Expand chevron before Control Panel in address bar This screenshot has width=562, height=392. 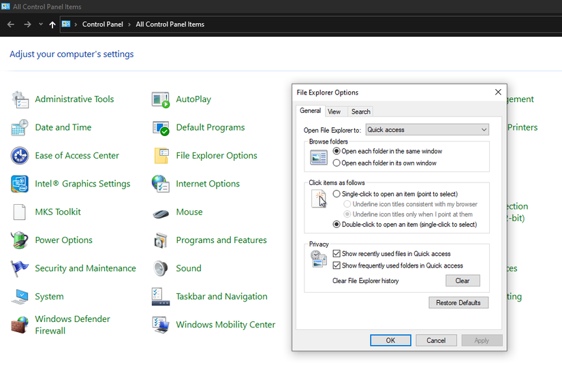[x=76, y=24]
